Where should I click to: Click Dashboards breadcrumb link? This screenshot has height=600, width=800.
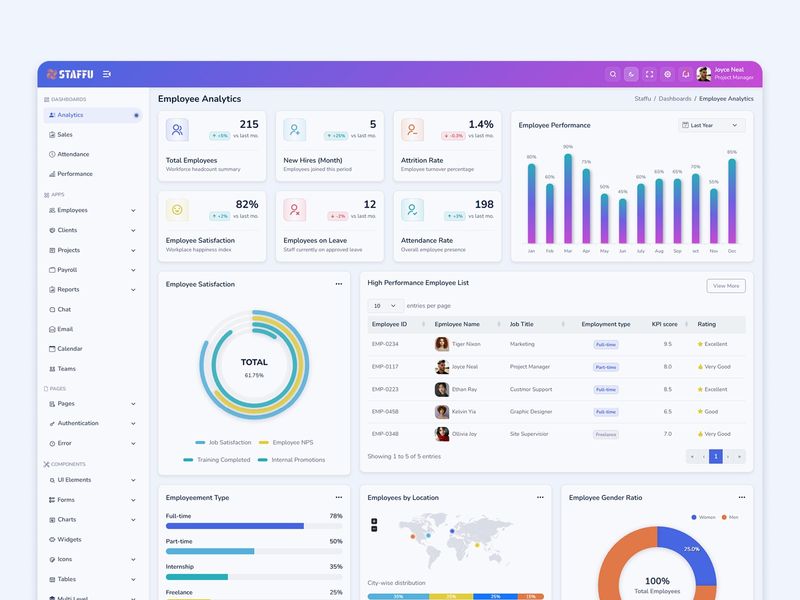coord(674,99)
